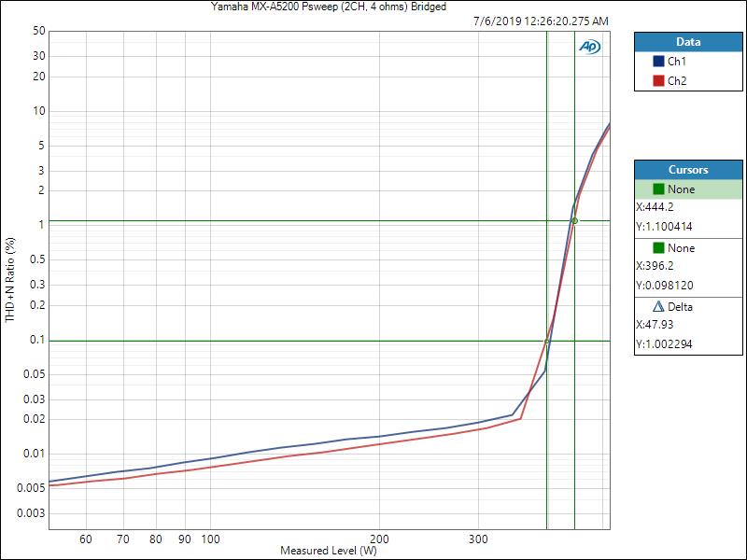Image resolution: width=747 pixels, height=560 pixels.
Task: Click the X:444.2 cursor value
Action: tap(658, 208)
